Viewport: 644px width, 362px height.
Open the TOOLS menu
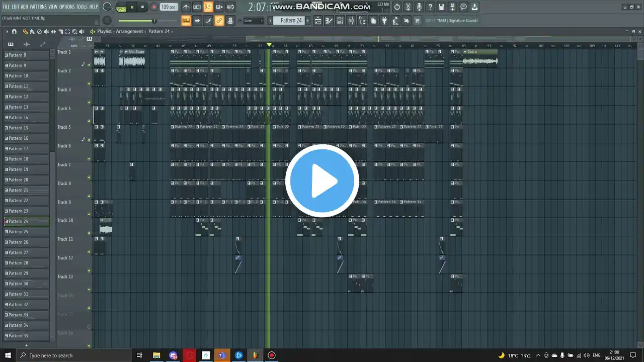click(82, 7)
